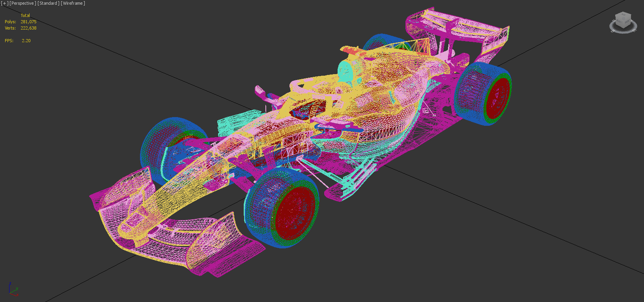The height and width of the screenshot is (302, 644).
Task: Click the Total statistics header
Action: [25, 15]
